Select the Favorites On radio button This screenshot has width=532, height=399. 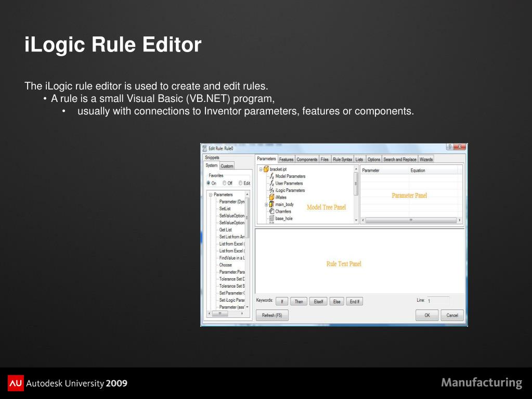tap(209, 183)
